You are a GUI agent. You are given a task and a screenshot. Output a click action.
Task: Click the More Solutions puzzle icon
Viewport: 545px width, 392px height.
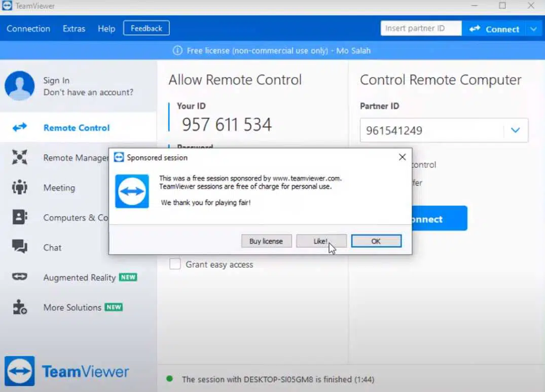tap(19, 307)
